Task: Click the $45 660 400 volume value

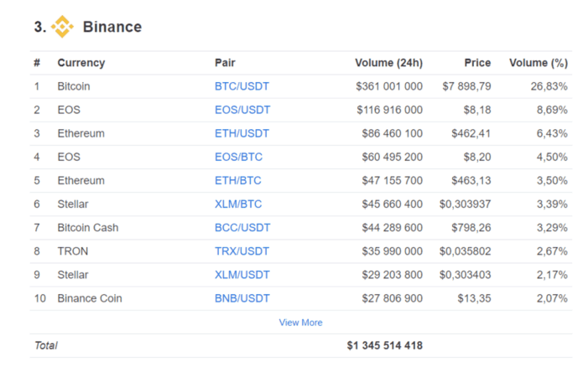Action: click(x=393, y=204)
